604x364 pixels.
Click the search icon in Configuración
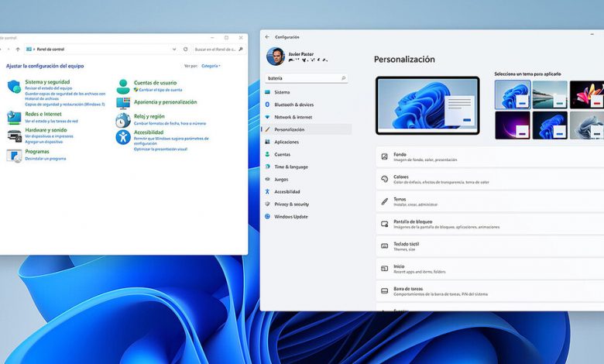(343, 78)
